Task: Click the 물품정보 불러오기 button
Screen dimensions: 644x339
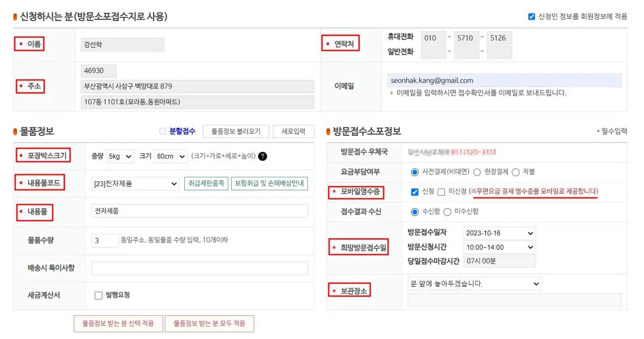Action: (236, 131)
